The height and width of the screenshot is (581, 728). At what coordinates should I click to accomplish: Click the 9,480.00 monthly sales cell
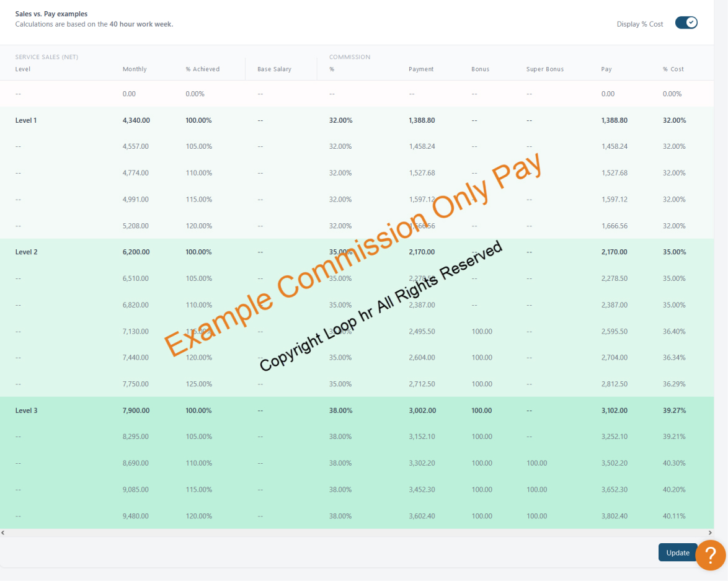tap(136, 516)
